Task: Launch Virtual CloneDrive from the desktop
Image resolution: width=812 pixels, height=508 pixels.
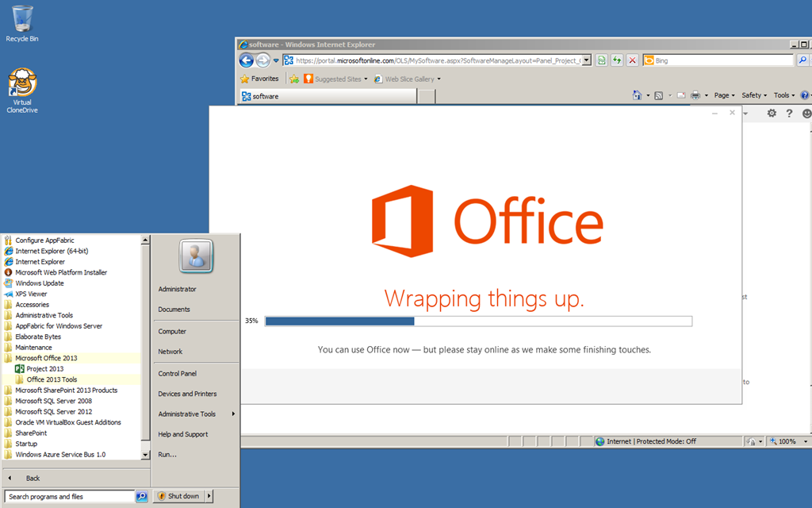Action: pyautogui.click(x=21, y=90)
